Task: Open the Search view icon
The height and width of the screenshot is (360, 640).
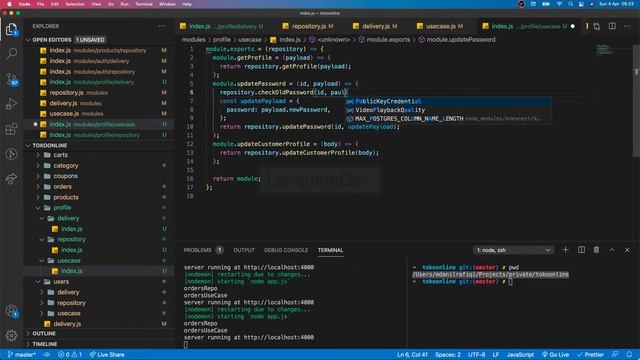Action: click(11, 53)
